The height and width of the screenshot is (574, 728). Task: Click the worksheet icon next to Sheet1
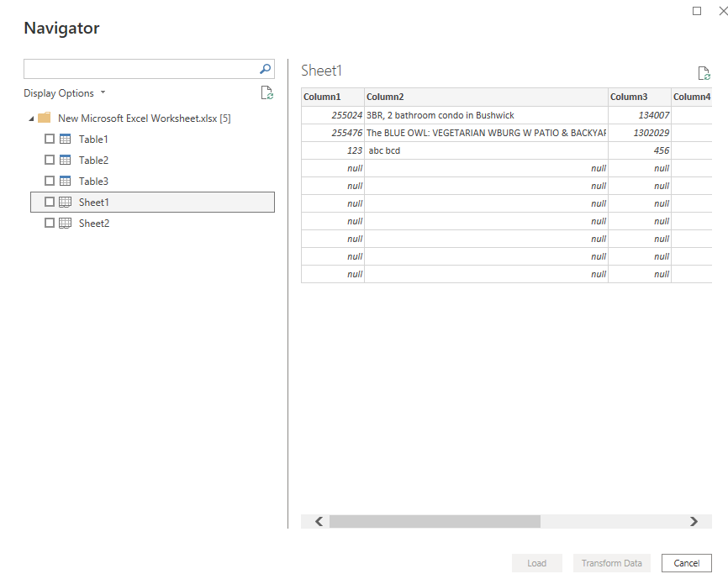click(66, 202)
